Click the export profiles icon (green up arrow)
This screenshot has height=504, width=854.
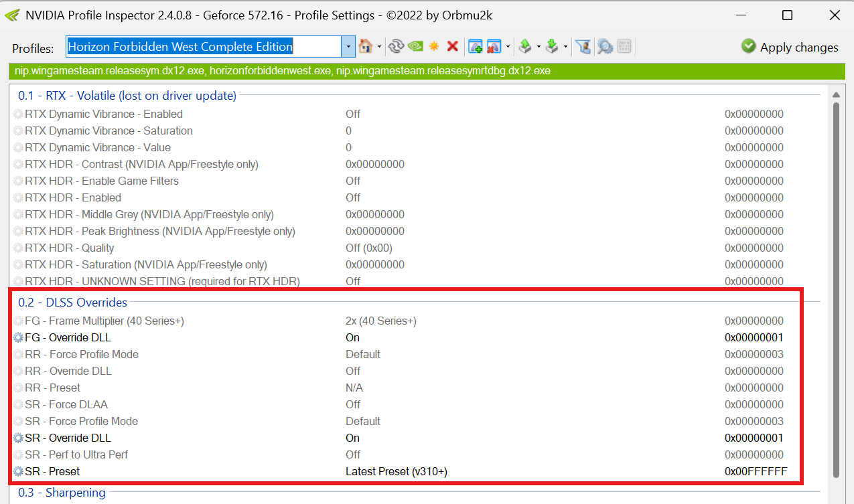coord(525,46)
